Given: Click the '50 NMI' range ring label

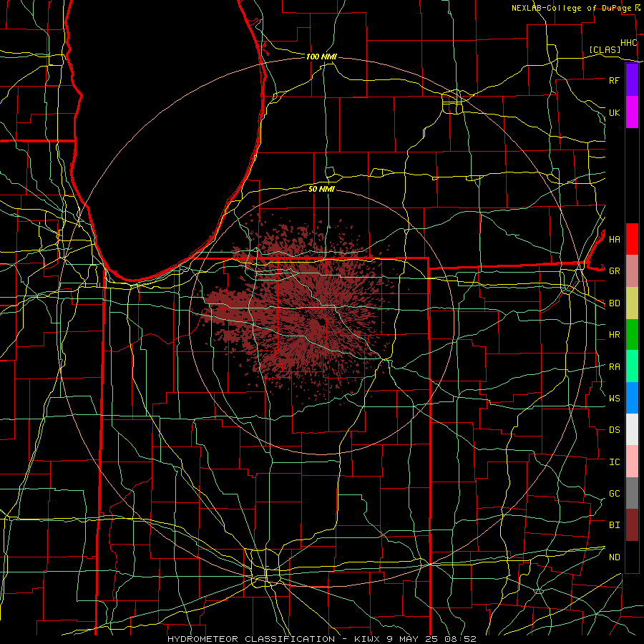Looking at the screenshot, I should click(x=321, y=189).
